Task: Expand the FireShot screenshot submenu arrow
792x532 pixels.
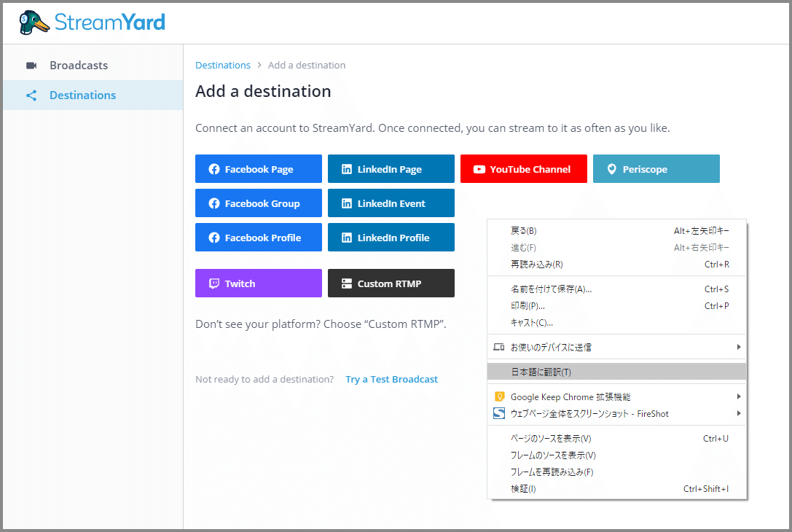Action: tap(738, 414)
